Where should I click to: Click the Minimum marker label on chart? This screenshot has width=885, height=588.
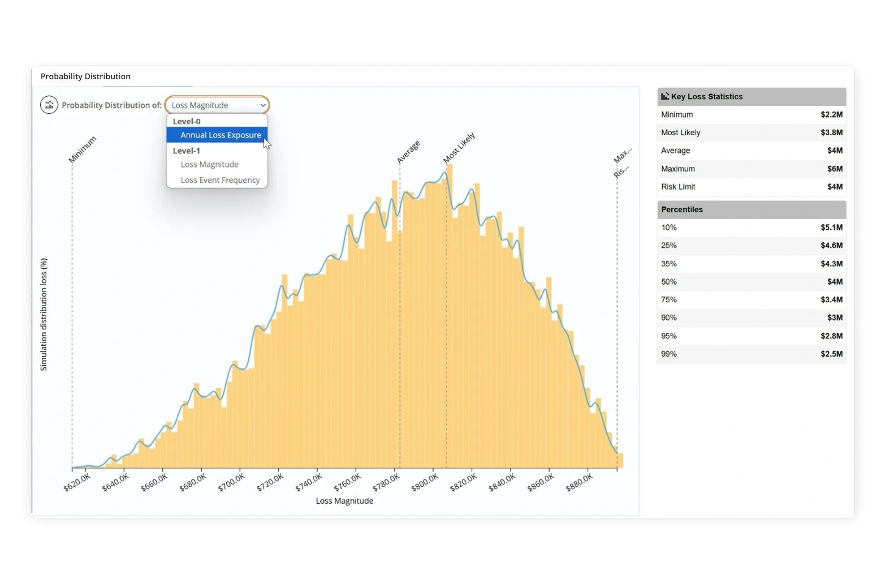(82, 150)
